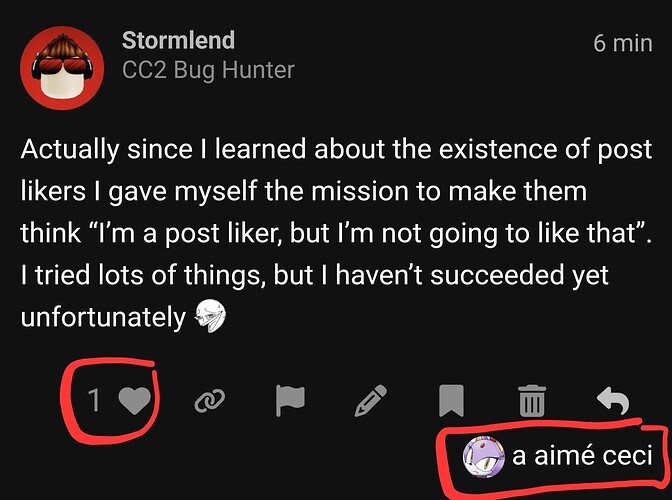Like the post with the heart icon
This screenshot has height=500, width=672.
point(135,401)
